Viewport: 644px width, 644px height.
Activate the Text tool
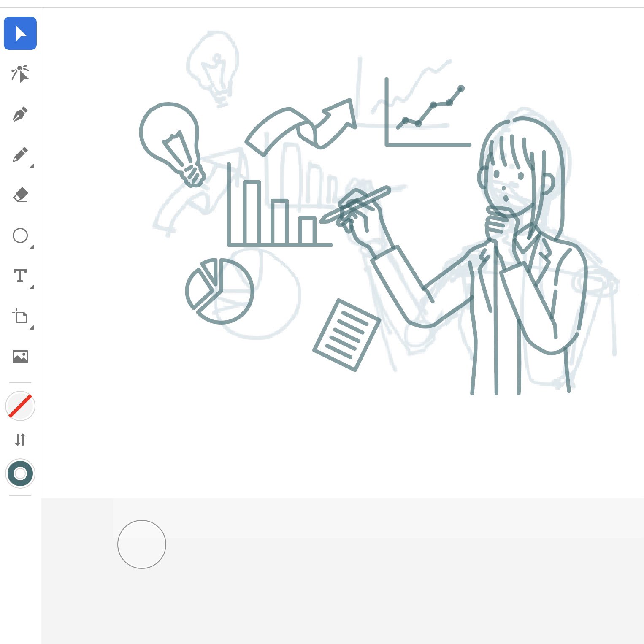coord(20,276)
